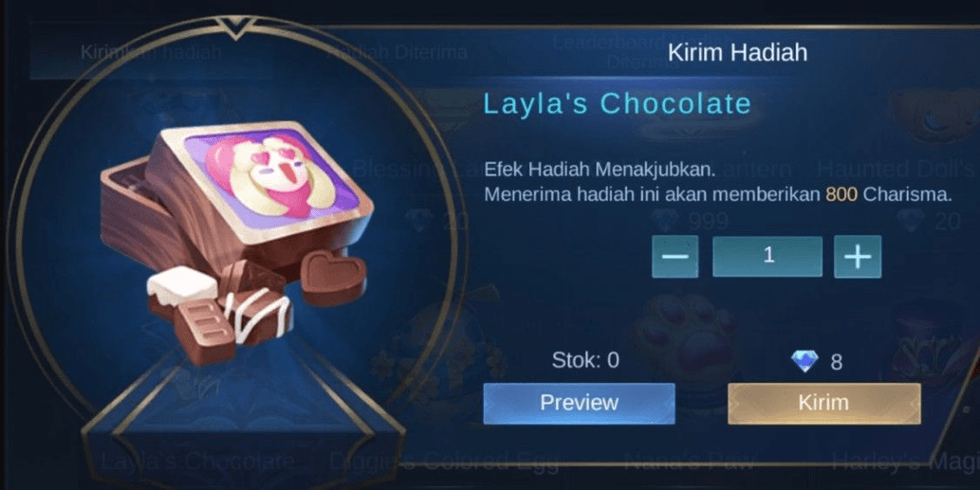Tap the Layla's Chocolate box illustration
This screenshot has height=490, width=980.
point(237,243)
